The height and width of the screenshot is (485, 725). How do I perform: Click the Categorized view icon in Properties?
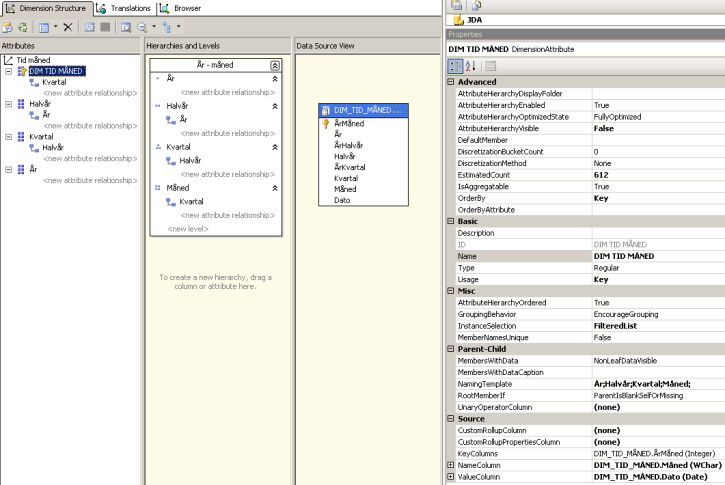click(455, 66)
